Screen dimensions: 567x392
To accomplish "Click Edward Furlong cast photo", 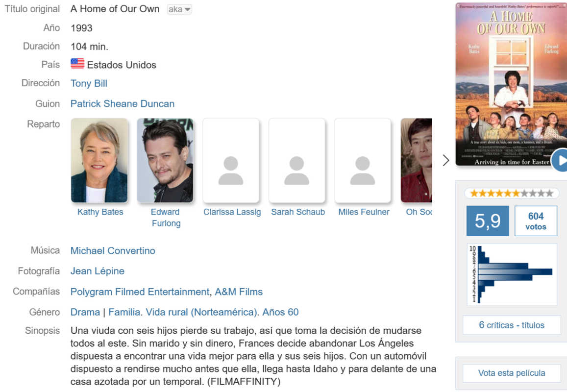I will 165,160.
